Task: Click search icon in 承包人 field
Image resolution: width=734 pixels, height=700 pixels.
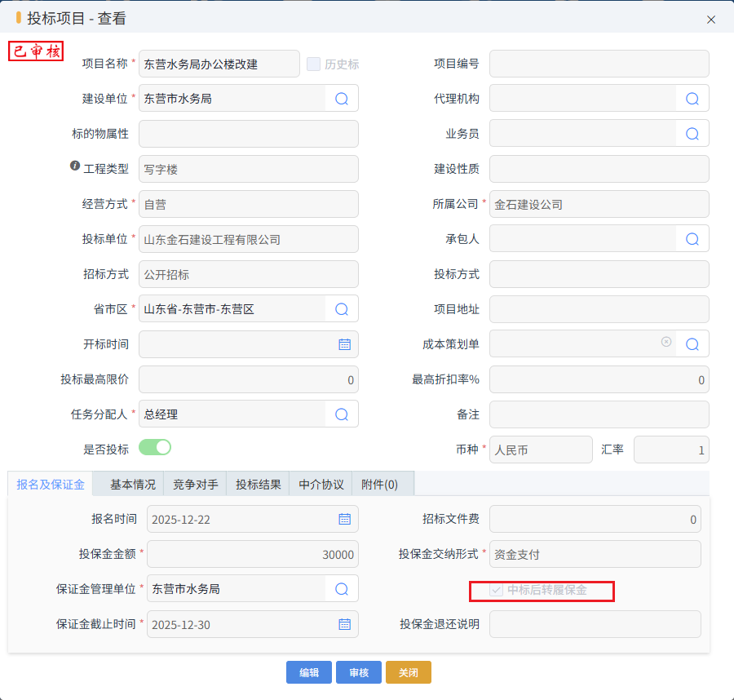Action: tap(692, 239)
